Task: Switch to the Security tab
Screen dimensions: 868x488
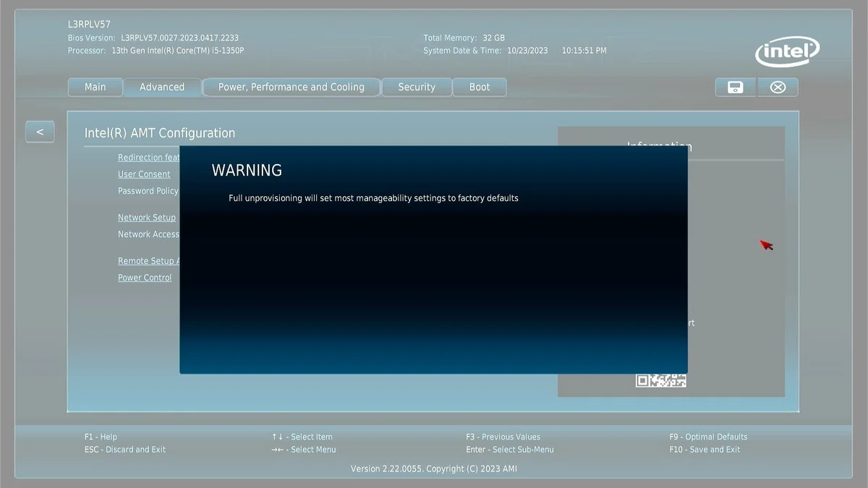Action: [x=417, y=87]
